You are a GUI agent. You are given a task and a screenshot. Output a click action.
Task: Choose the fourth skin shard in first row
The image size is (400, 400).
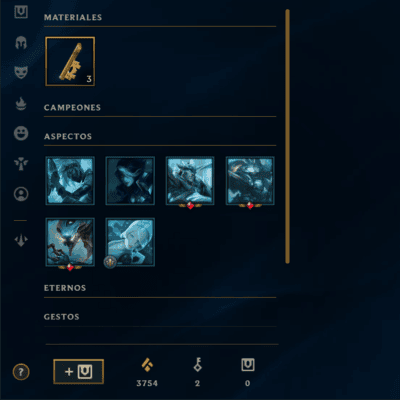pos(250,181)
